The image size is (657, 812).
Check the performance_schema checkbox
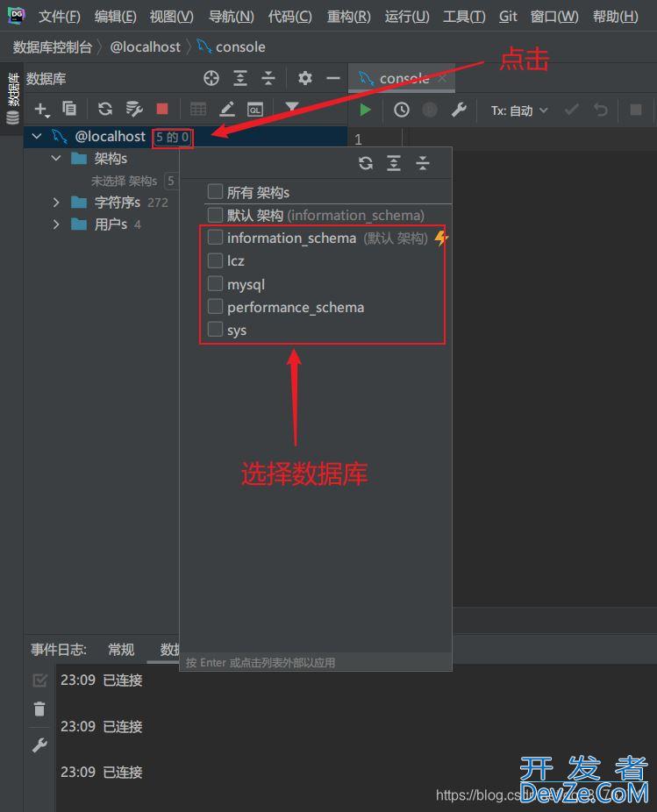[x=215, y=306]
